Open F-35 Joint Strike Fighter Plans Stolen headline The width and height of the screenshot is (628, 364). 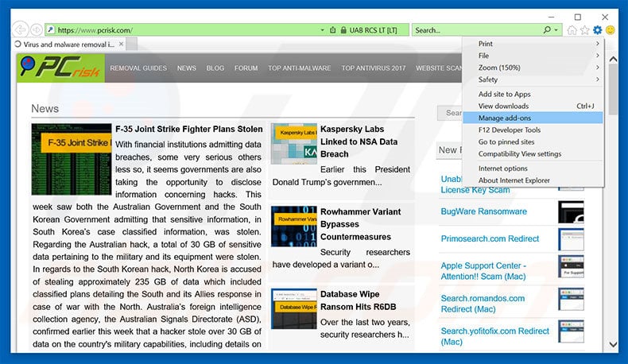tap(189, 130)
